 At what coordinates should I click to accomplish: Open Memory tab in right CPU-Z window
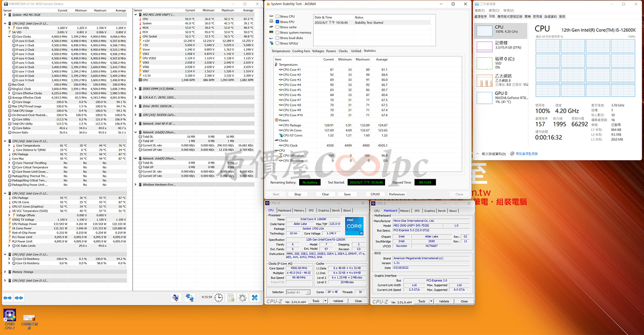coord(405,211)
